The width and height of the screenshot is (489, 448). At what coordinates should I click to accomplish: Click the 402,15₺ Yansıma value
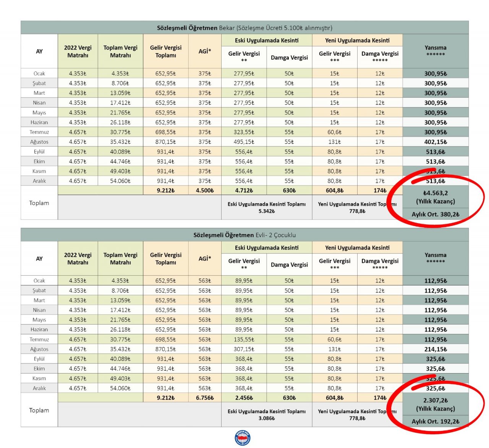[x=435, y=142]
